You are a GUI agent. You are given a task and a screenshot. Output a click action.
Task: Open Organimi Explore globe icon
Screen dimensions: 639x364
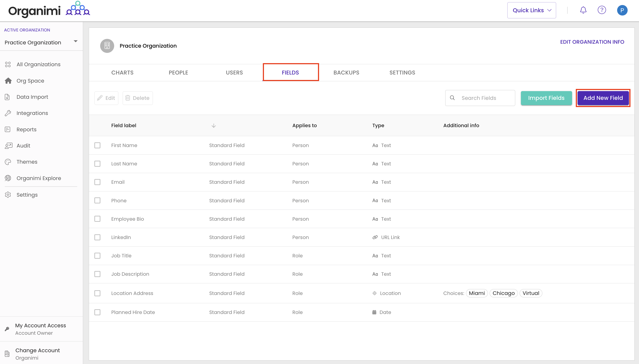tap(8, 178)
